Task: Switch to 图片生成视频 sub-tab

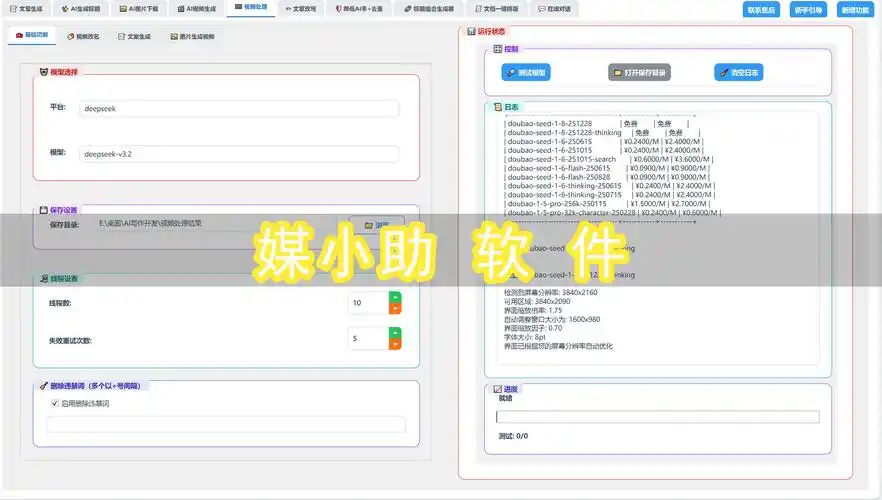Action: (x=192, y=36)
